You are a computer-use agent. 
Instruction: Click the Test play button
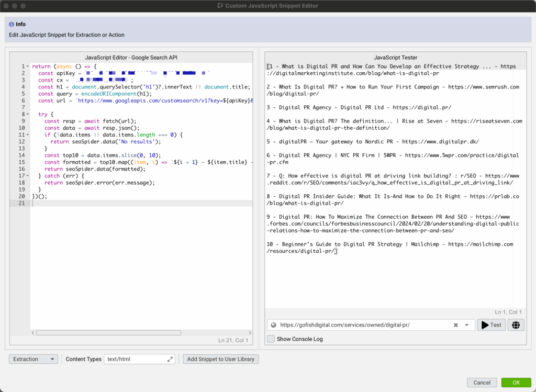[x=491, y=325]
